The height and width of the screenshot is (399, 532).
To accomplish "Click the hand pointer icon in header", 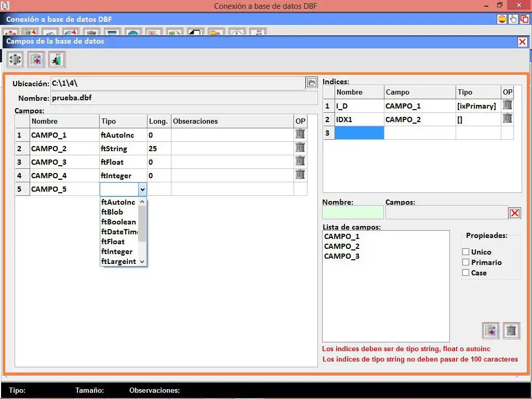I will point(513,19).
